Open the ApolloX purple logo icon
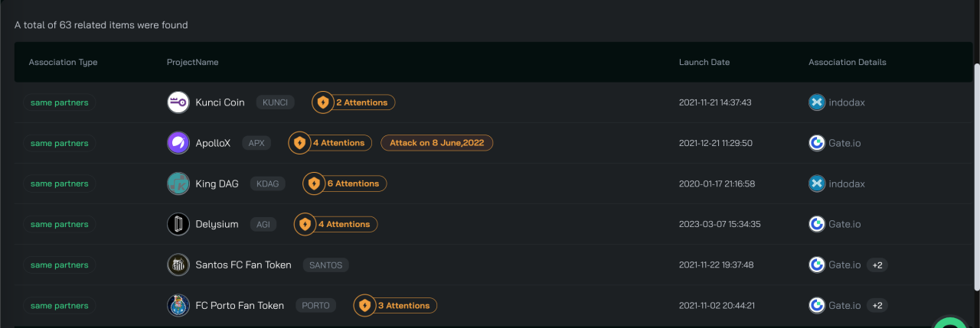Viewport: 980px width, 328px height. pos(178,143)
